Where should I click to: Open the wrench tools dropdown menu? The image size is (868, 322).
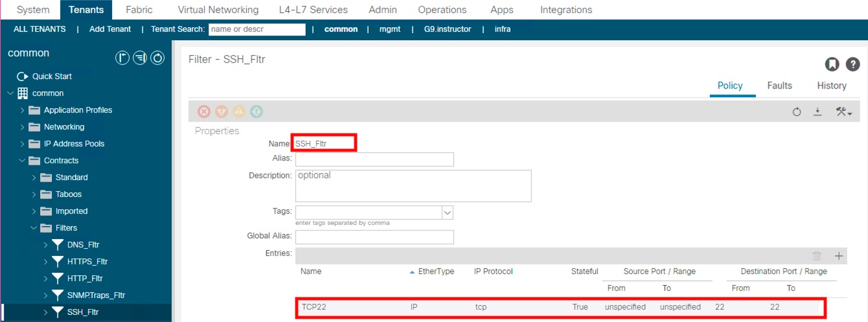click(x=843, y=112)
